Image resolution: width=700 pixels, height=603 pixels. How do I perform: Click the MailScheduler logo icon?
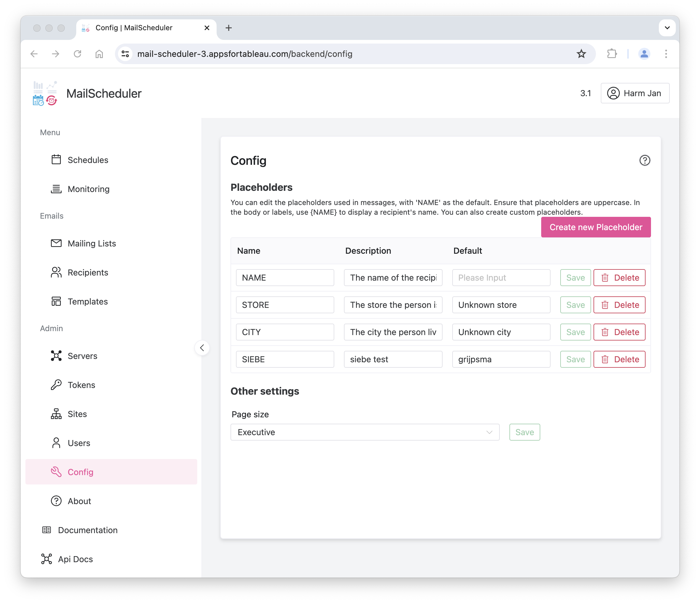point(45,93)
